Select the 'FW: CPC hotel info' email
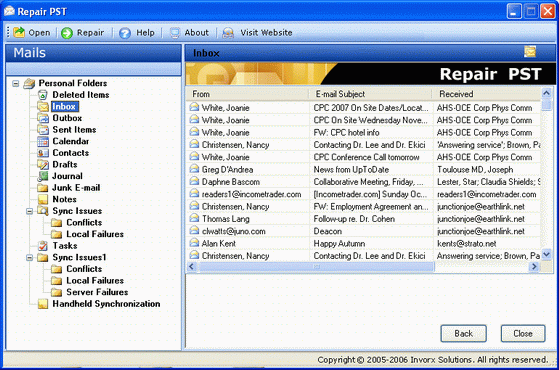The height and width of the screenshot is (370, 559). click(346, 133)
